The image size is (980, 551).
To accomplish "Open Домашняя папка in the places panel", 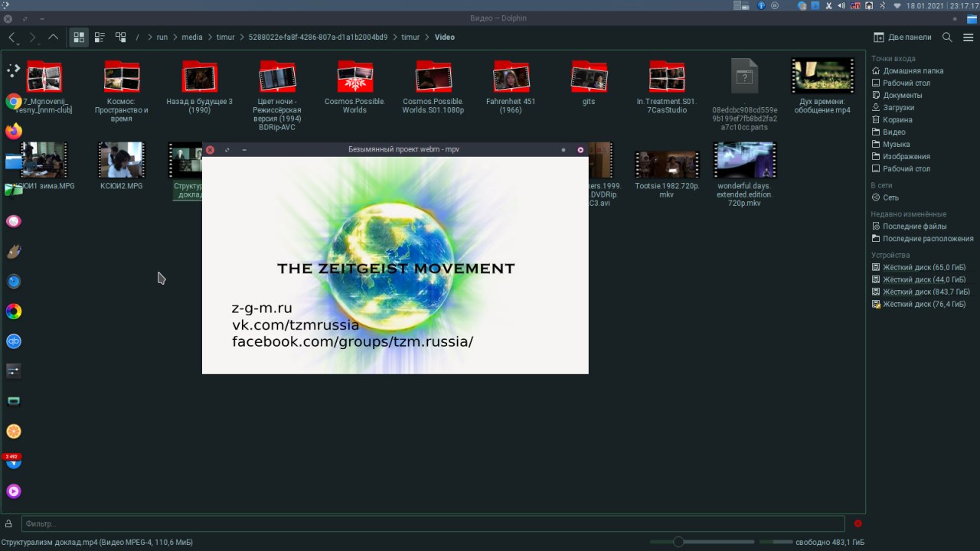I will tap(907, 70).
